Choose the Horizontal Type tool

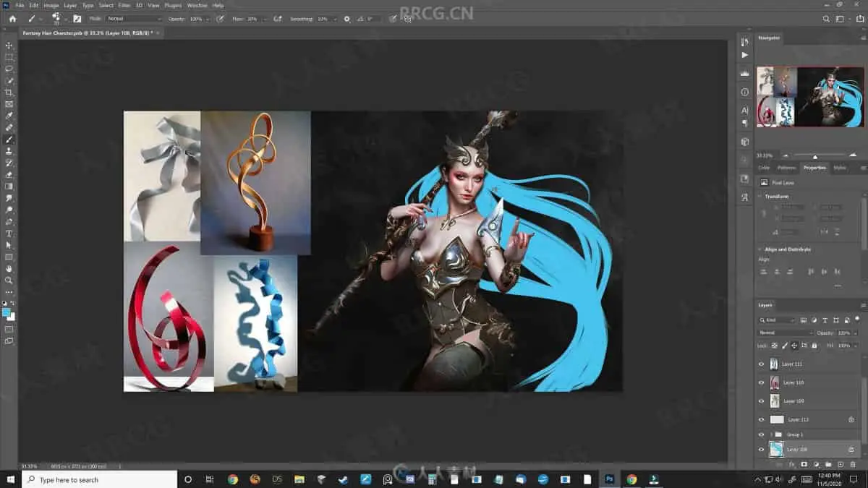[9, 234]
